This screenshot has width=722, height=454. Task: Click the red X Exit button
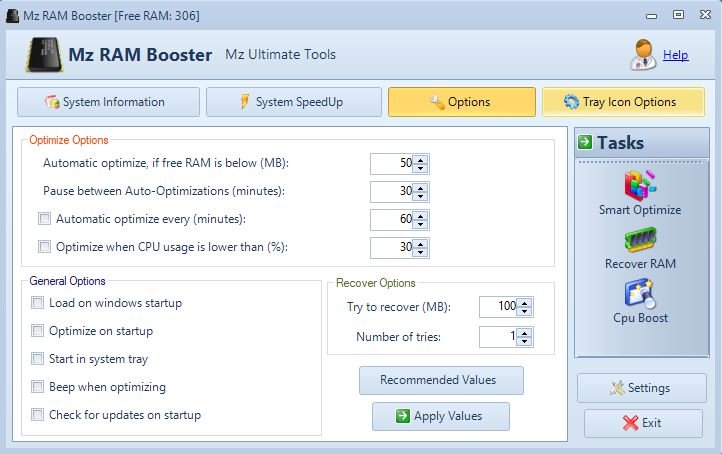[643, 423]
